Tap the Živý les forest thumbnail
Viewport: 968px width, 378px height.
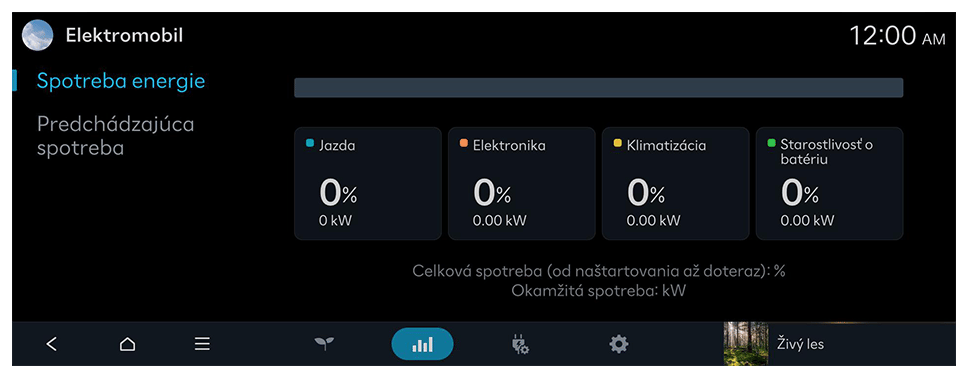point(746,344)
